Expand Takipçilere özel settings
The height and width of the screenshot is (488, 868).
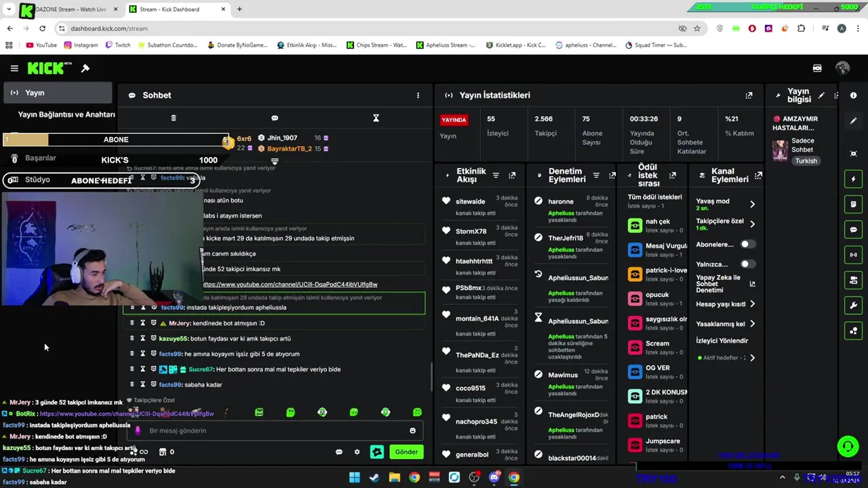pyautogui.click(x=752, y=224)
